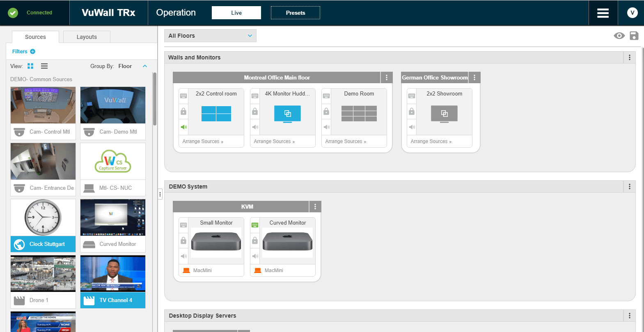Switch sources to grid view
The height and width of the screenshot is (332, 644).
coord(30,66)
